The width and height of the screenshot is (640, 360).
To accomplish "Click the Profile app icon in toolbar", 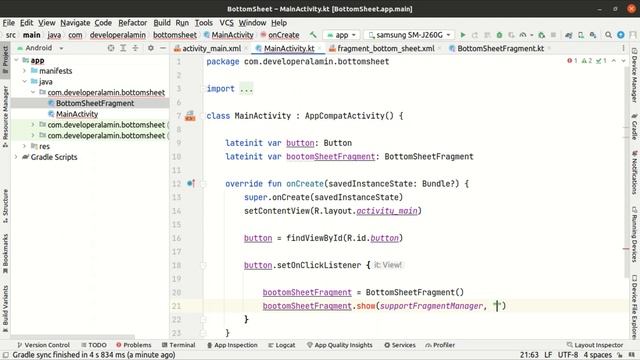I will click(523, 35).
